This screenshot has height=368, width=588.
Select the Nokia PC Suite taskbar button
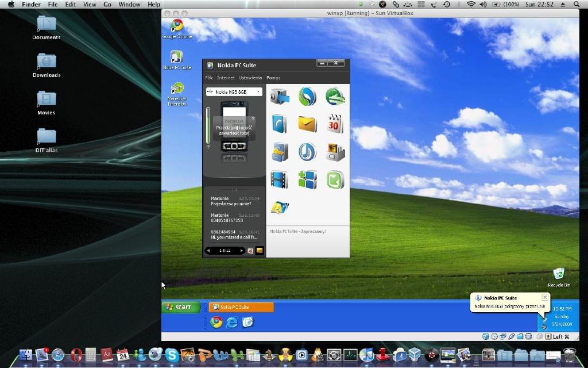pos(241,307)
